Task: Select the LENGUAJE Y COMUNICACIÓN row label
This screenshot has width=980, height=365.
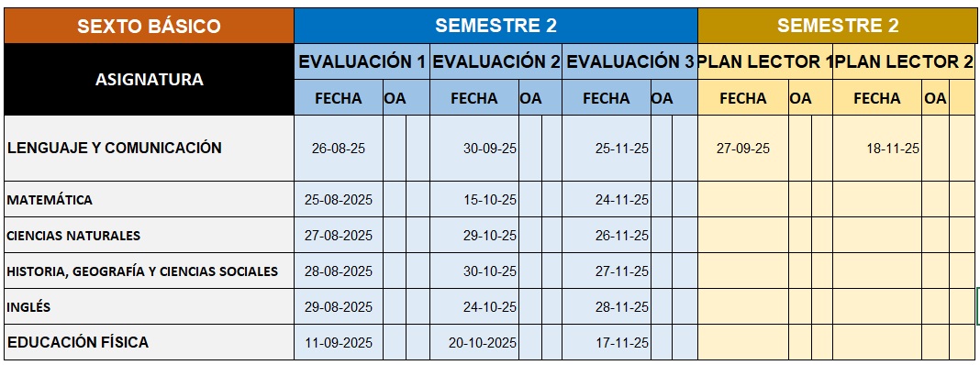Action: 149,149
